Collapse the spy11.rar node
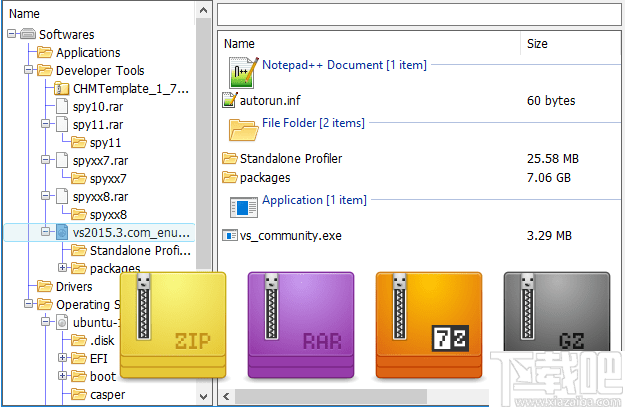 45,124
